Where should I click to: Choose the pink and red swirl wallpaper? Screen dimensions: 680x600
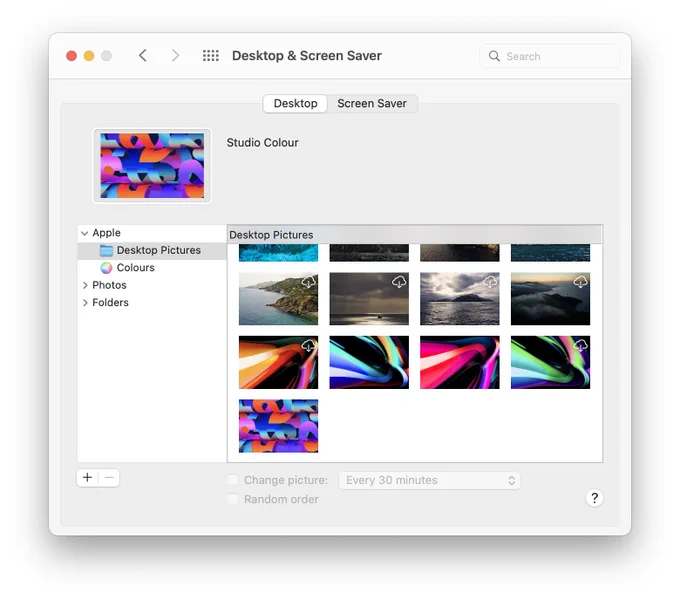(x=460, y=362)
